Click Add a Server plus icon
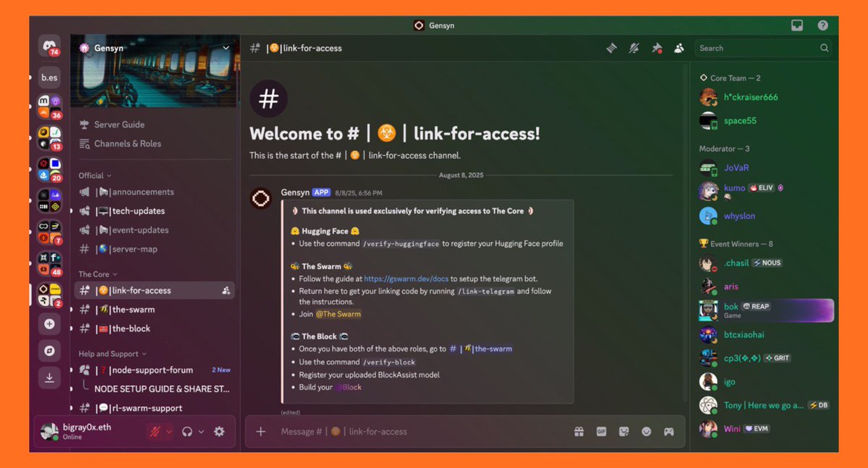Viewport: 868px width, 468px height. pyautogui.click(x=49, y=324)
